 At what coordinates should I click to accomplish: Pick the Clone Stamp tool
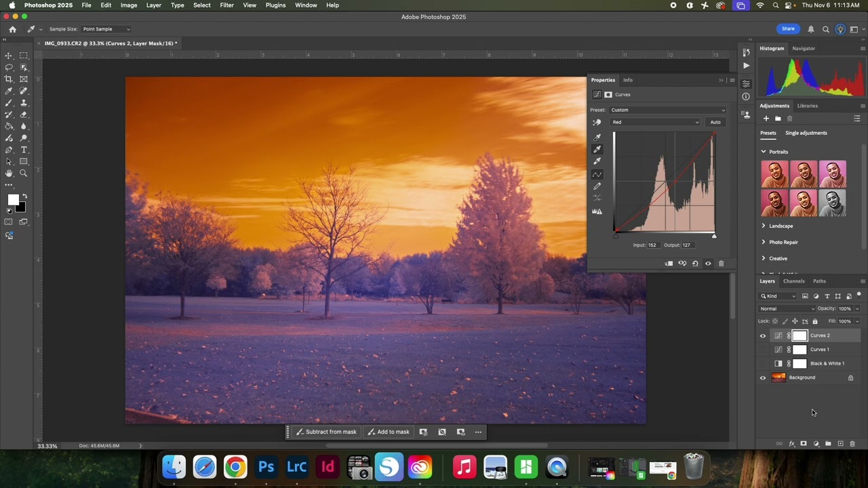(x=24, y=103)
